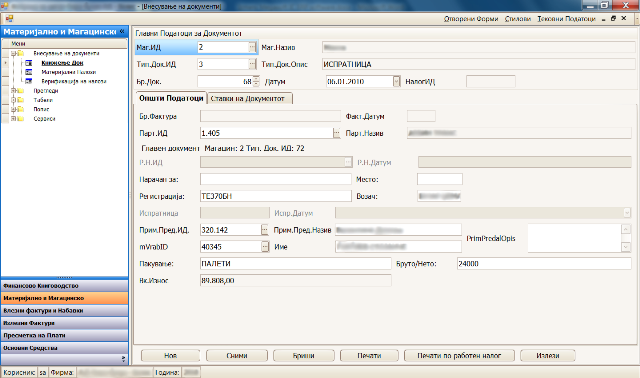Open lookup button beside Парт.ИД field

click(337, 133)
